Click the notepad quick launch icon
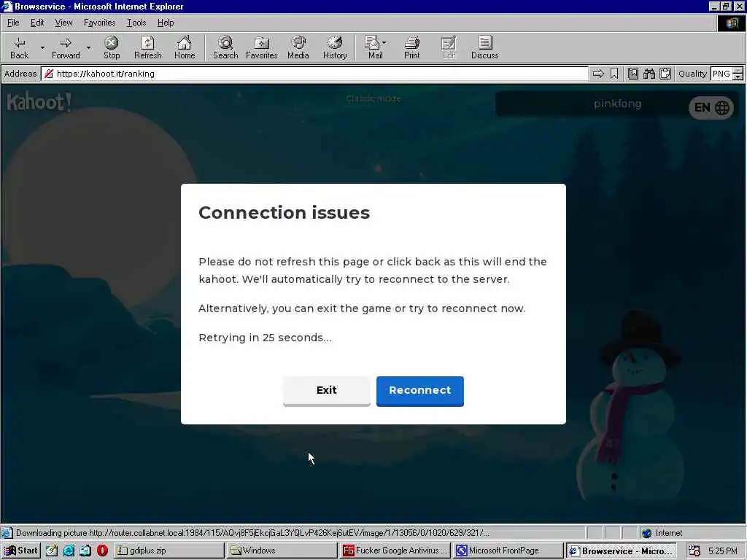 tap(52, 551)
